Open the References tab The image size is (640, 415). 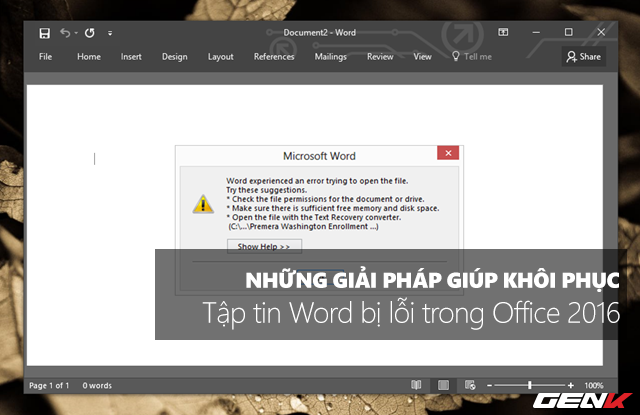274,57
